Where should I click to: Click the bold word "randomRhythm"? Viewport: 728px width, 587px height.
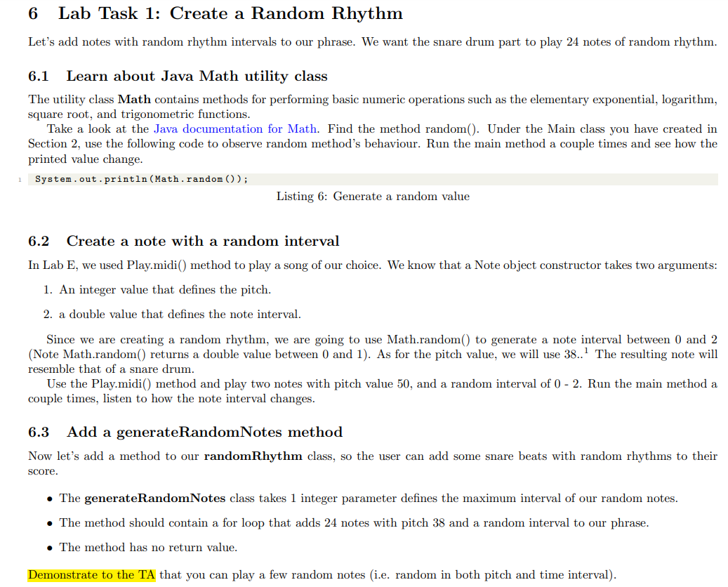click(253, 456)
